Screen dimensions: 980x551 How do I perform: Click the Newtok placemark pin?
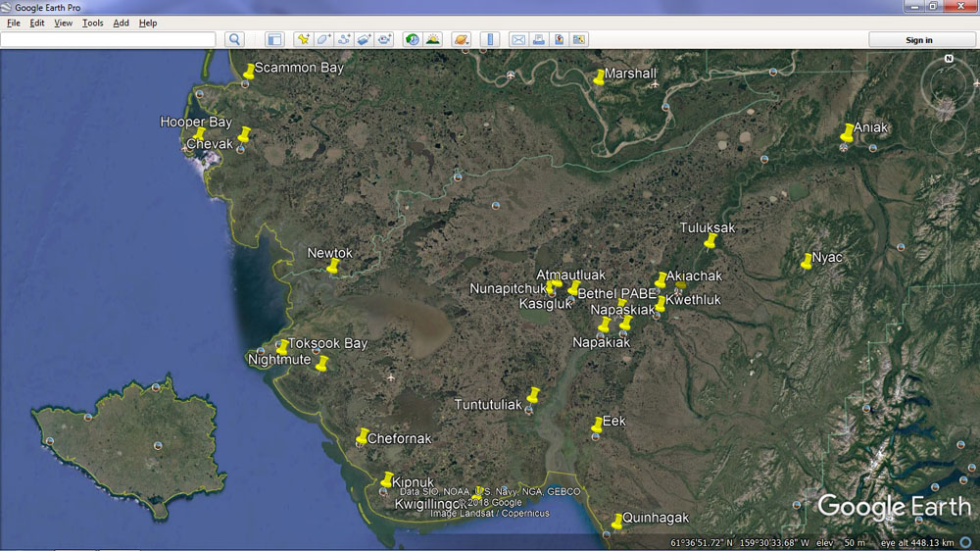332,267
